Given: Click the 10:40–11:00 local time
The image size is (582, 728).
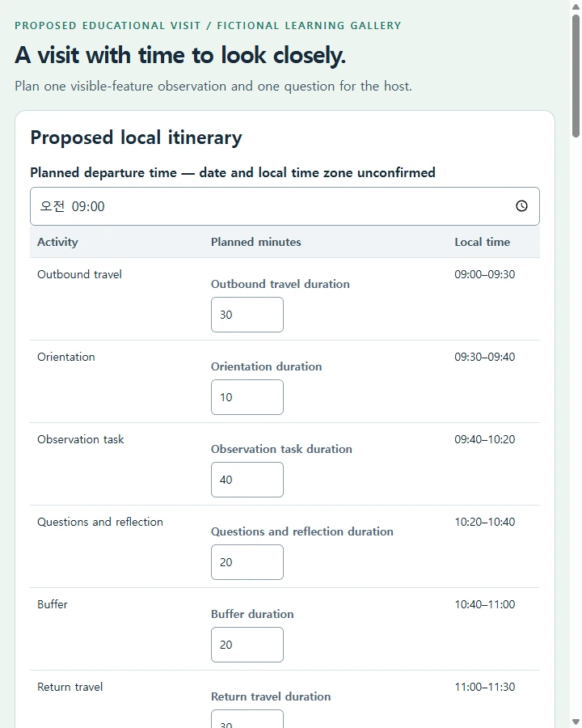Looking at the screenshot, I should 484,604.
